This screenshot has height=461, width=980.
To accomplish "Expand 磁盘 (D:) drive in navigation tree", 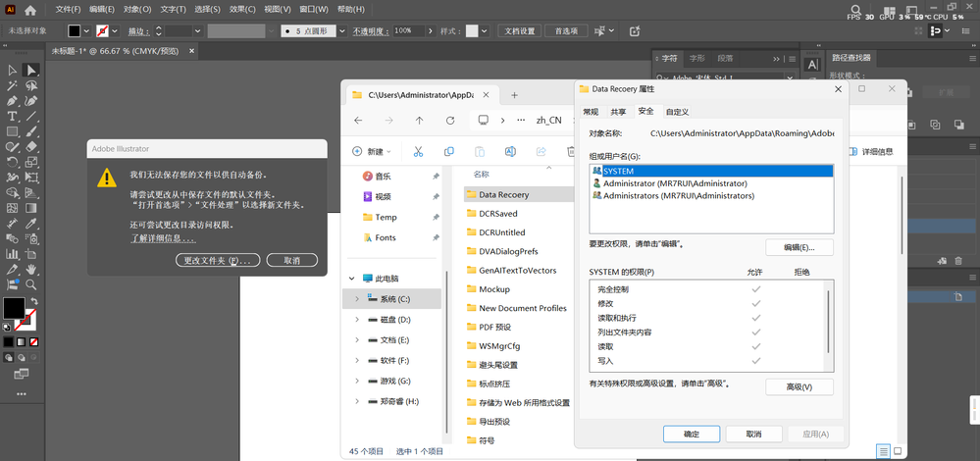I will point(357,320).
